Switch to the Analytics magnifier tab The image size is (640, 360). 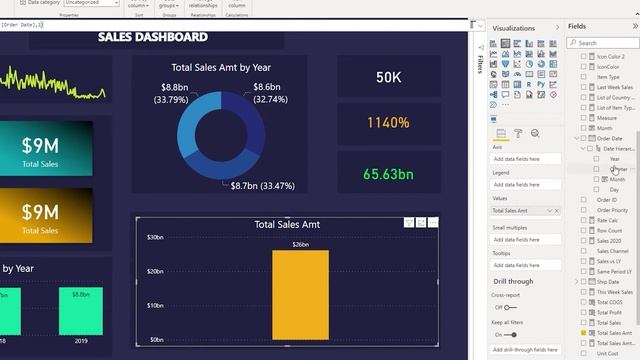535,133
